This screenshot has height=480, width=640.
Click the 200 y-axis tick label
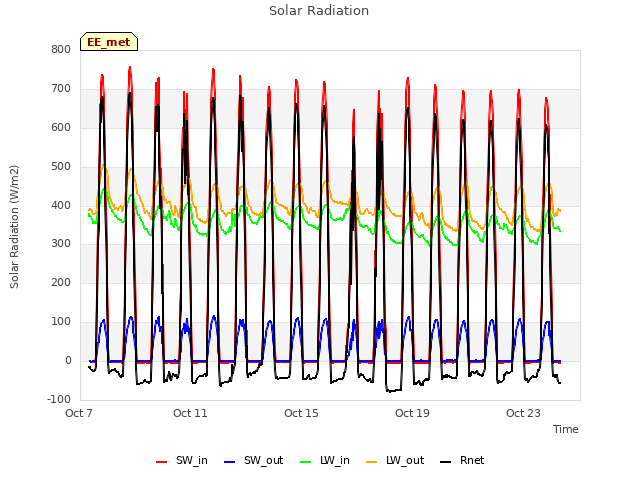[x=61, y=282]
